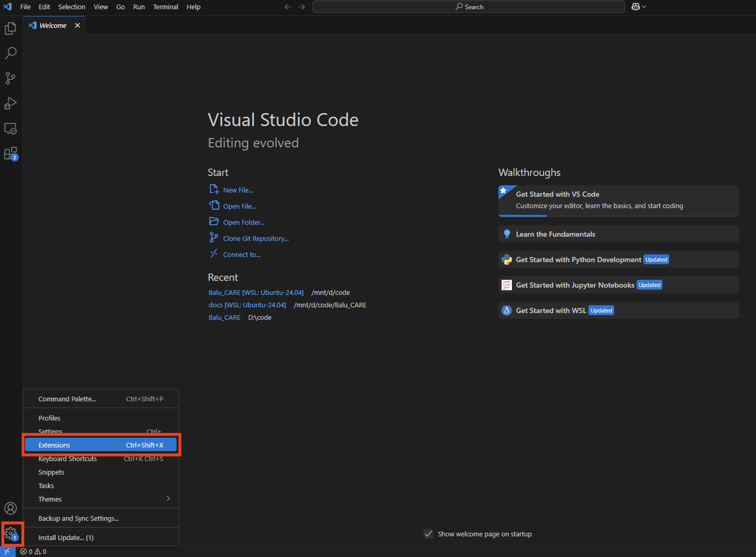Open Remote Explorer view in activity bar

(10, 128)
